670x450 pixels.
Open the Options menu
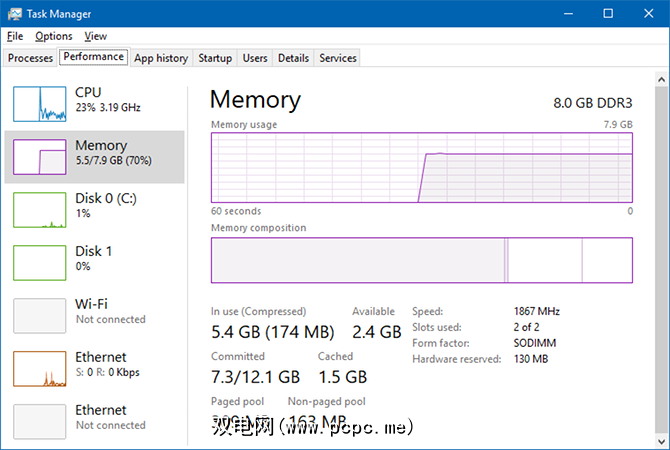[x=54, y=36]
